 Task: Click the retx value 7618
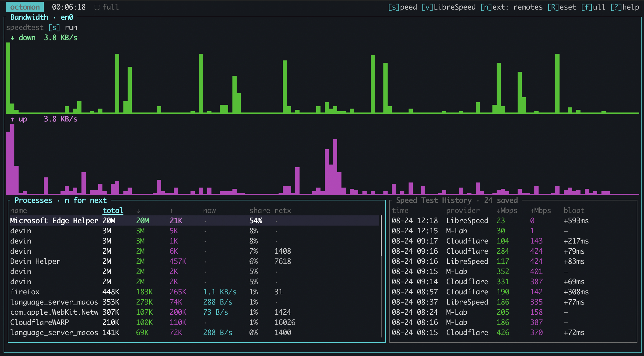pos(283,261)
